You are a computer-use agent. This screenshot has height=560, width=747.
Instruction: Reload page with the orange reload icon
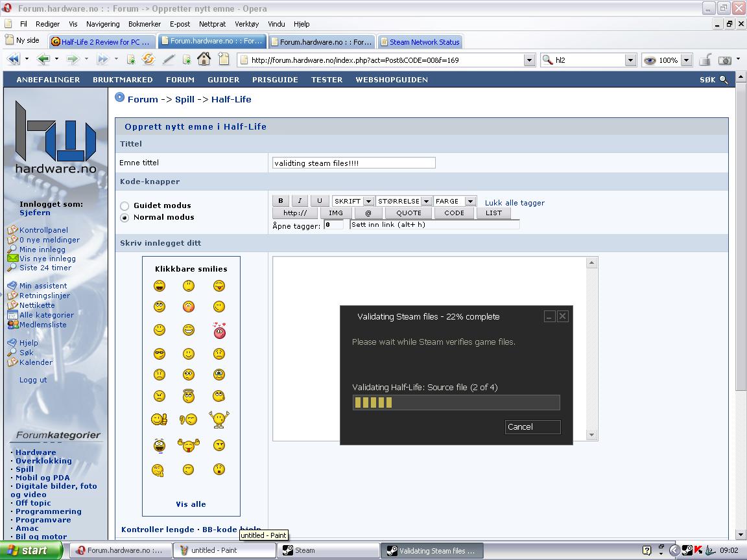pyautogui.click(x=148, y=60)
